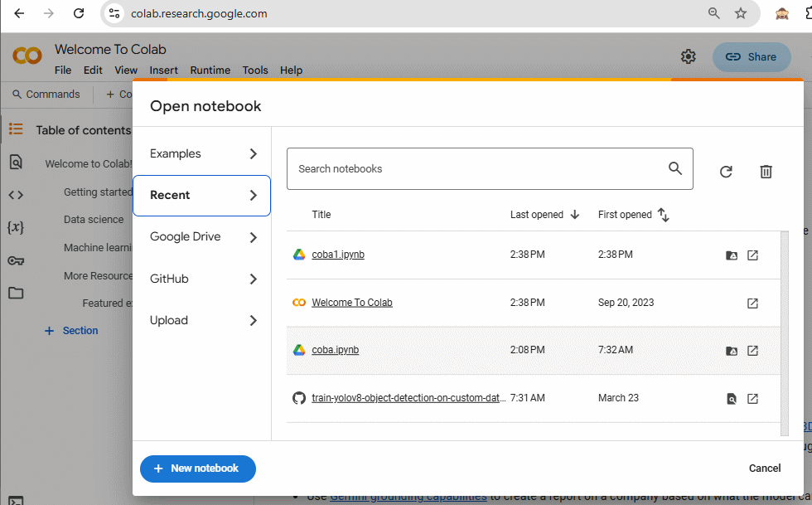Image resolution: width=812 pixels, height=505 pixels.
Task: Click the trash icon beside search
Action: tap(766, 172)
